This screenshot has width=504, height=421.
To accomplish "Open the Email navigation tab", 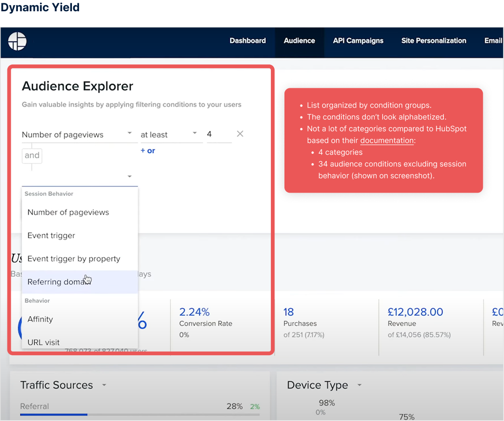I will (493, 41).
